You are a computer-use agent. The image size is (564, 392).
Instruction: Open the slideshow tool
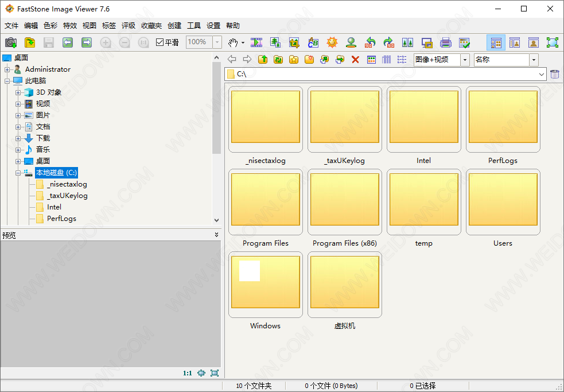coord(256,42)
